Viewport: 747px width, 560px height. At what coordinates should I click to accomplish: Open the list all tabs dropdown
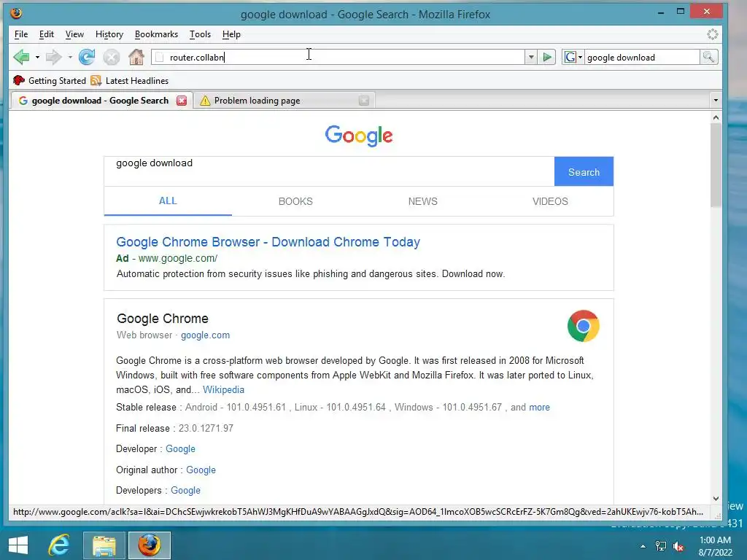(715, 101)
